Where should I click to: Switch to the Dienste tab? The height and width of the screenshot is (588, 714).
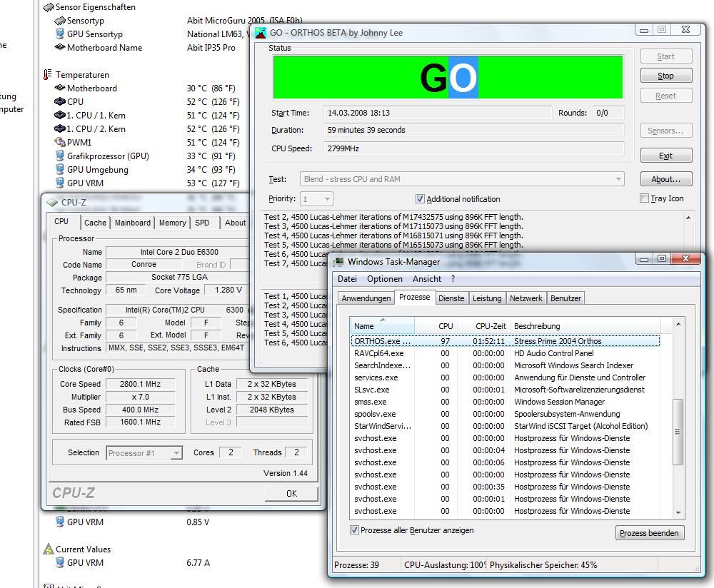click(451, 298)
